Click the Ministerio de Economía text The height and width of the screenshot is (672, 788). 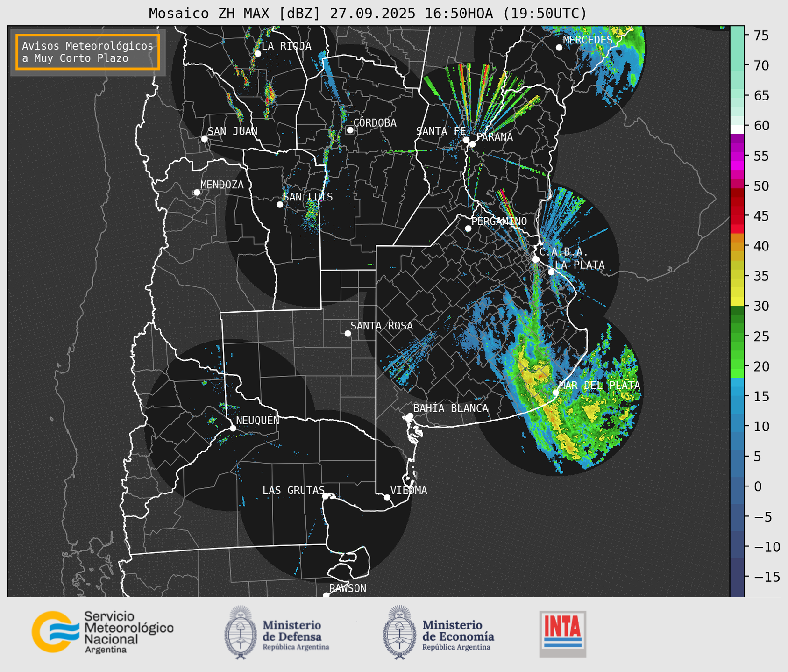tap(458, 635)
